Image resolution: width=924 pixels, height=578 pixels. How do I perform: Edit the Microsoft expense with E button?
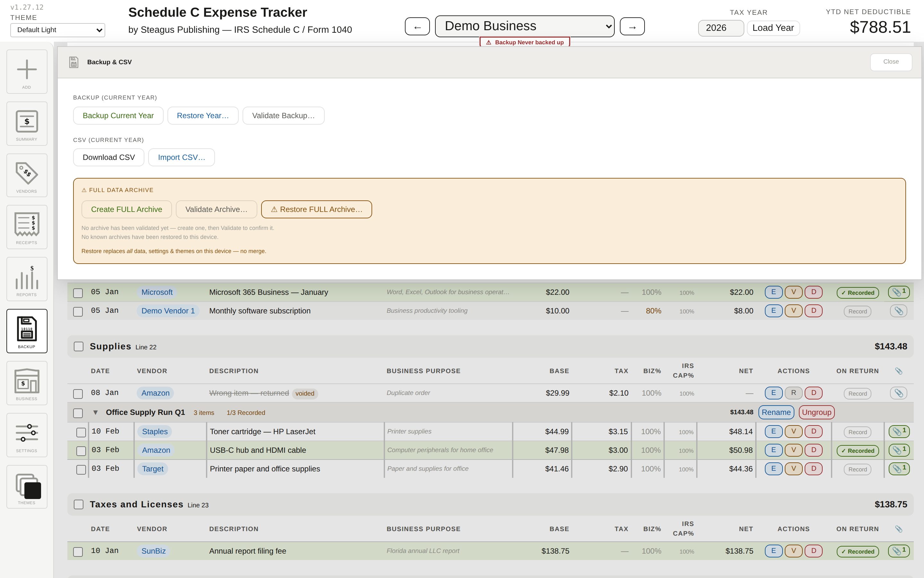tap(774, 292)
